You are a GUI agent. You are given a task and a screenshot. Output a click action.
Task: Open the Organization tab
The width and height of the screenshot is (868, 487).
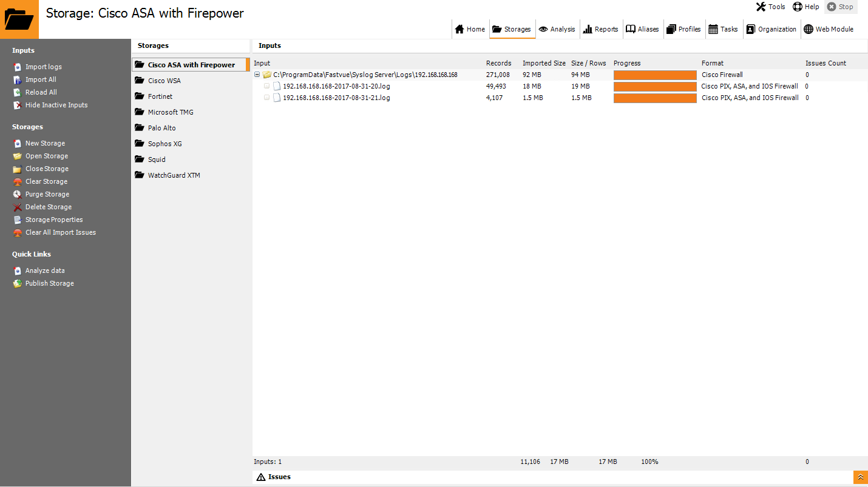click(771, 29)
